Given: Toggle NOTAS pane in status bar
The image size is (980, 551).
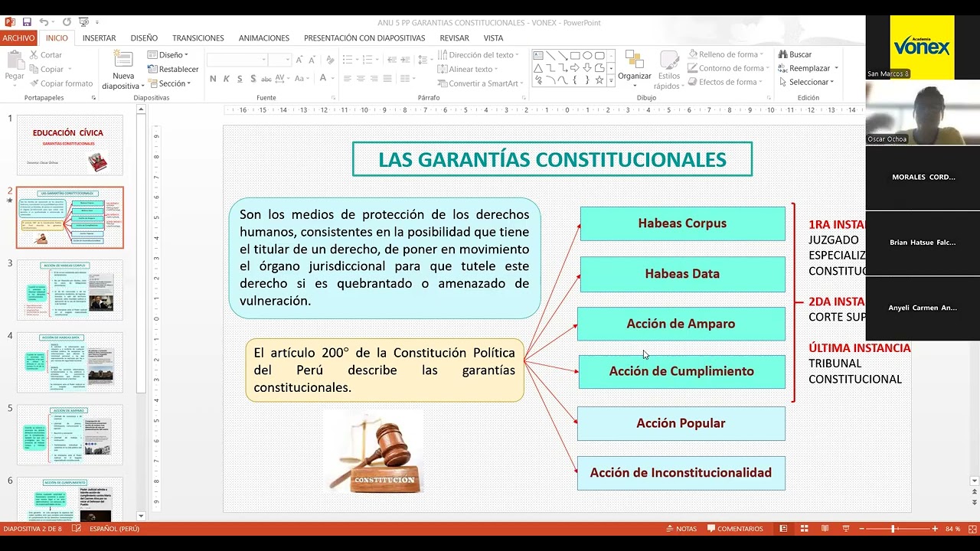Looking at the screenshot, I should [x=681, y=529].
